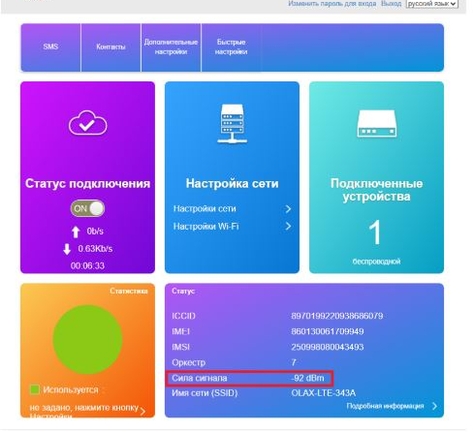Image resolution: width=473 pixels, height=432 pixels.
Task: Expand the Настройки сети chevron arrow
Action: 288,209
